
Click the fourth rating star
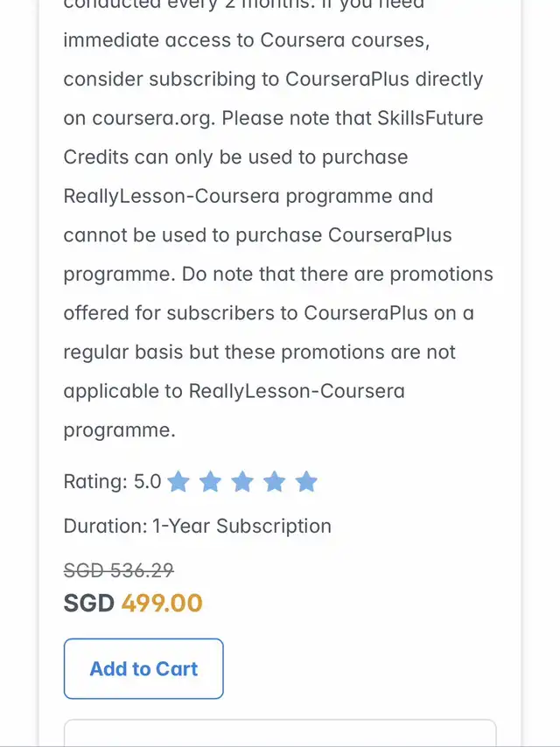pos(275,482)
